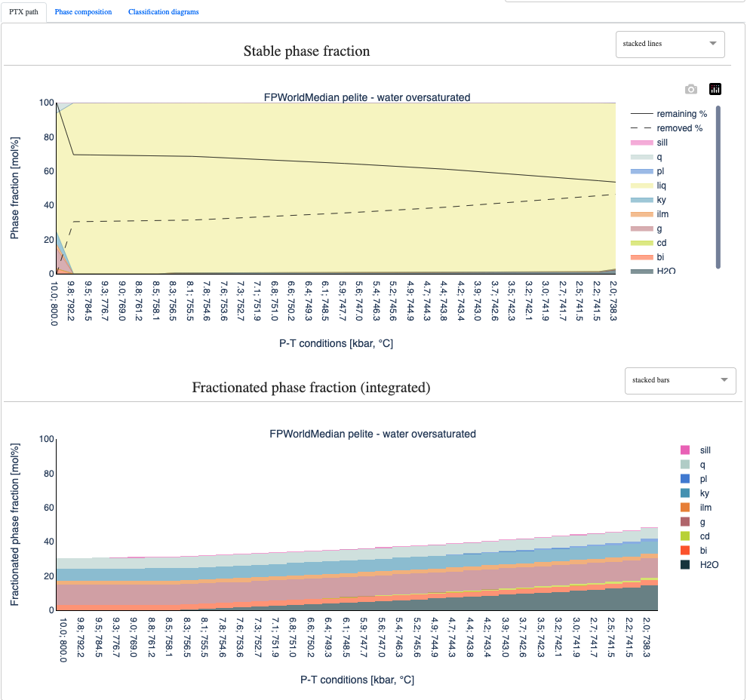This screenshot has width=747, height=700.
Task: Click ky swatch in fractionated legend
Action: click(685, 493)
